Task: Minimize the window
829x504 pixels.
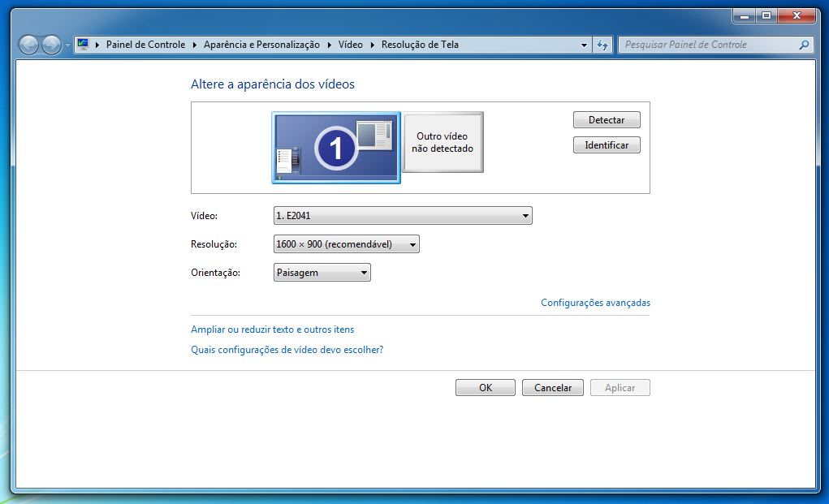Action: (745, 16)
